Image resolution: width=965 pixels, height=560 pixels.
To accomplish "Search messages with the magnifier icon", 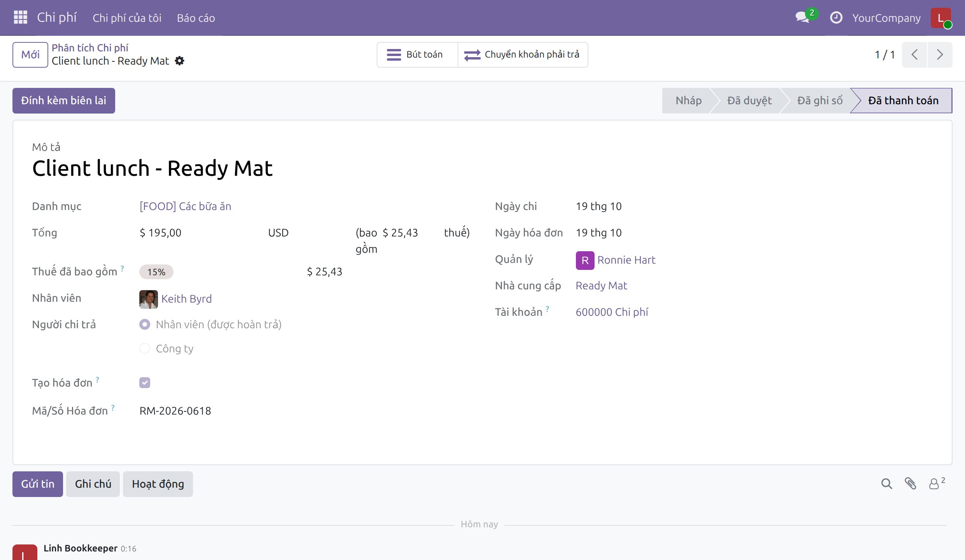I will (886, 484).
